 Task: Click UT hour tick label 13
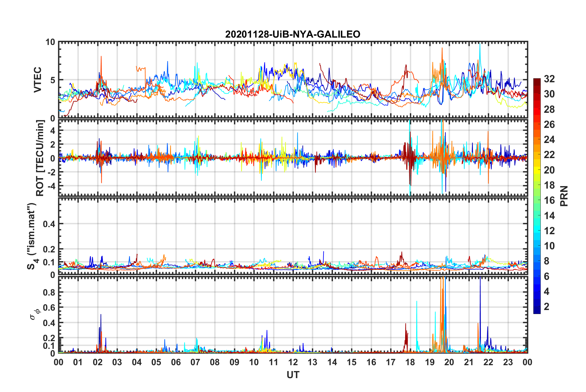(312, 362)
